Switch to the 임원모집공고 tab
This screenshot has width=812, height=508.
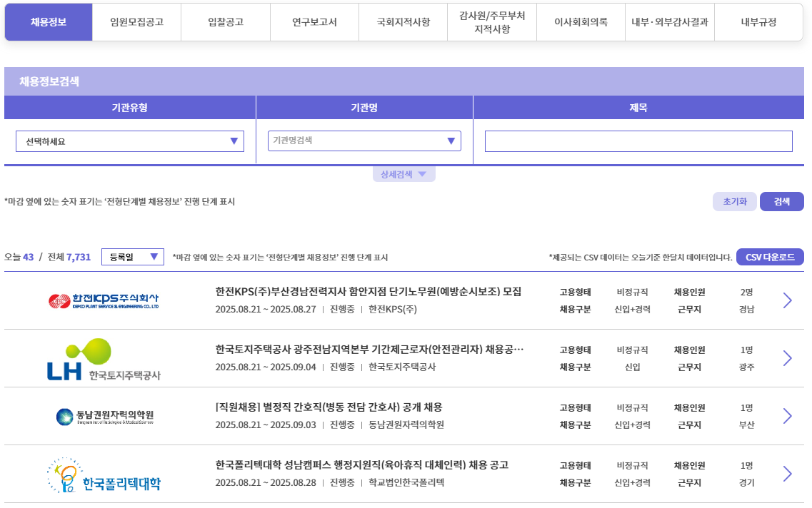[x=136, y=22]
